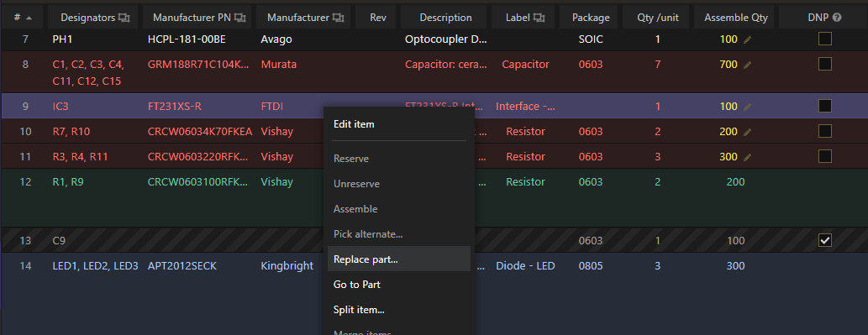868x335 pixels.
Task: Click the DNP help question-mark icon
Action: click(837, 18)
